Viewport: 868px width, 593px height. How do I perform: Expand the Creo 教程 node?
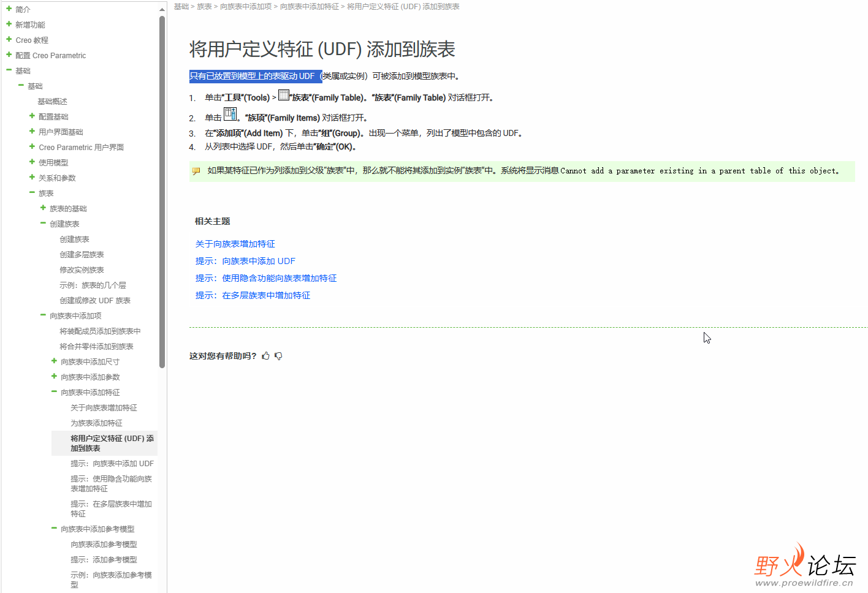pyautogui.click(x=9, y=39)
